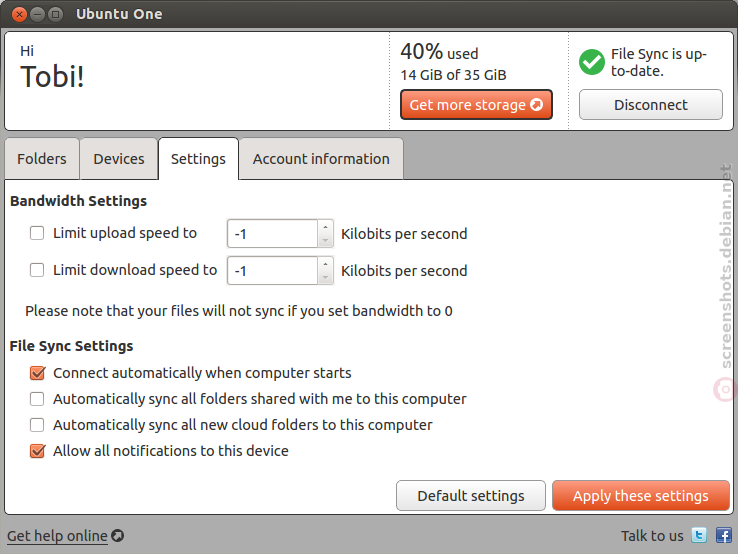Close the Ubuntu One window
Screen dimensions: 738x554
[19, 15]
